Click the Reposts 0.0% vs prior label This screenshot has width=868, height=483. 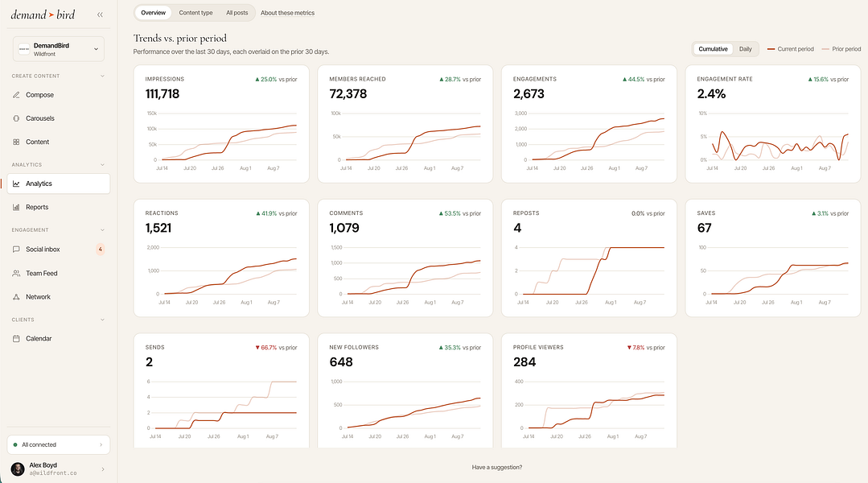pyautogui.click(x=648, y=214)
